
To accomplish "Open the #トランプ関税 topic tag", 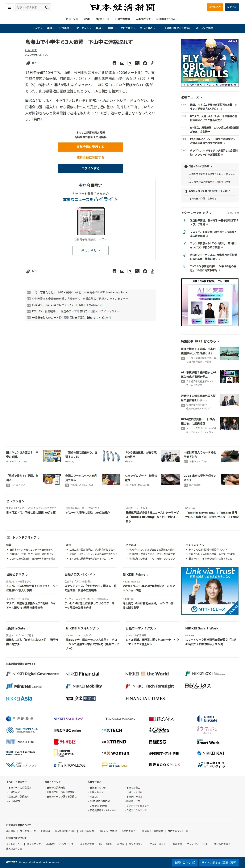I will [204, 28].
